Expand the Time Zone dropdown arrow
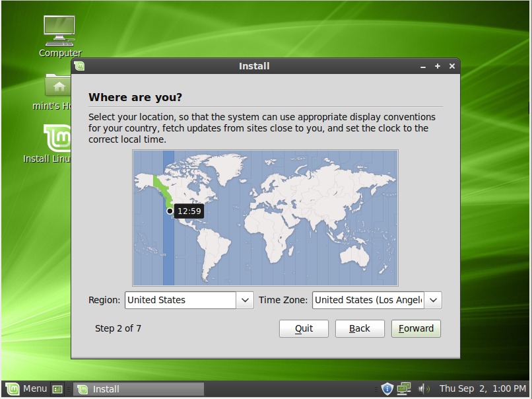The image size is (532, 399). point(433,300)
